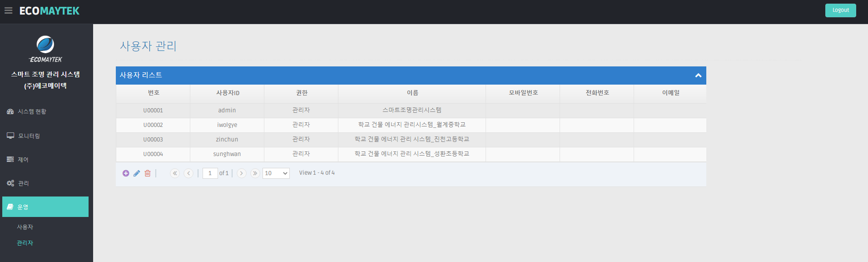Click the 제어 server icon
Screen dimensions: 868x262
[10, 159]
